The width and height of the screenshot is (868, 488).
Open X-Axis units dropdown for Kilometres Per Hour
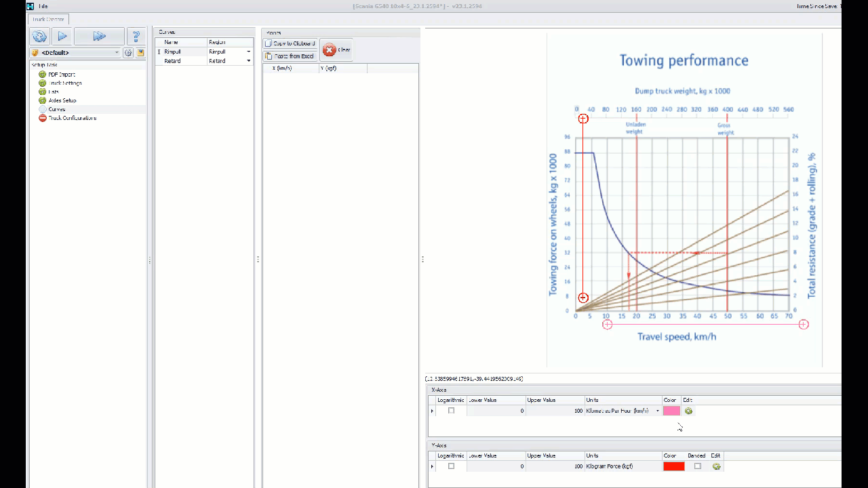pos(657,411)
